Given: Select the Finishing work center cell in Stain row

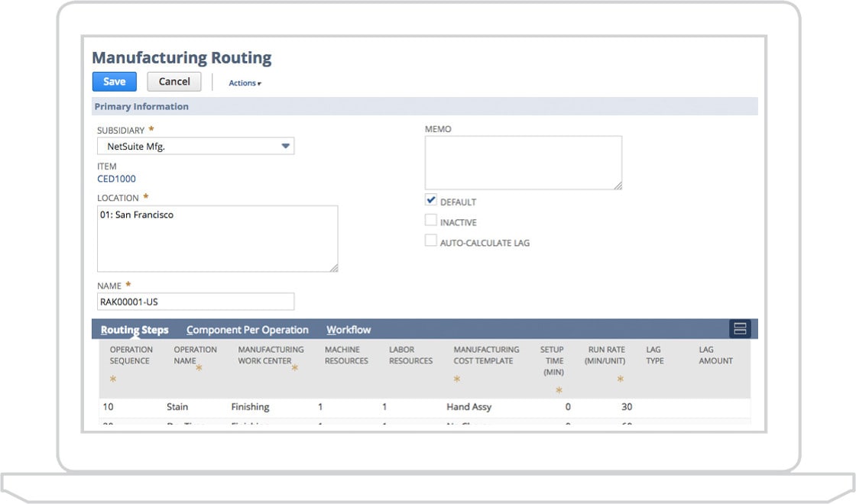Looking at the screenshot, I should tap(250, 407).
